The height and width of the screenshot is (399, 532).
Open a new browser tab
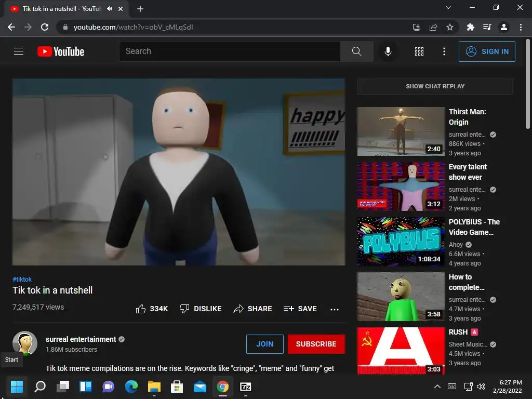click(140, 9)
